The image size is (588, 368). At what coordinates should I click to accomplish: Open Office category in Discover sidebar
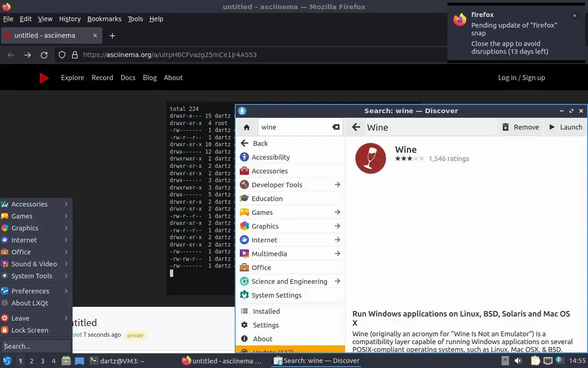click(290, 268)
